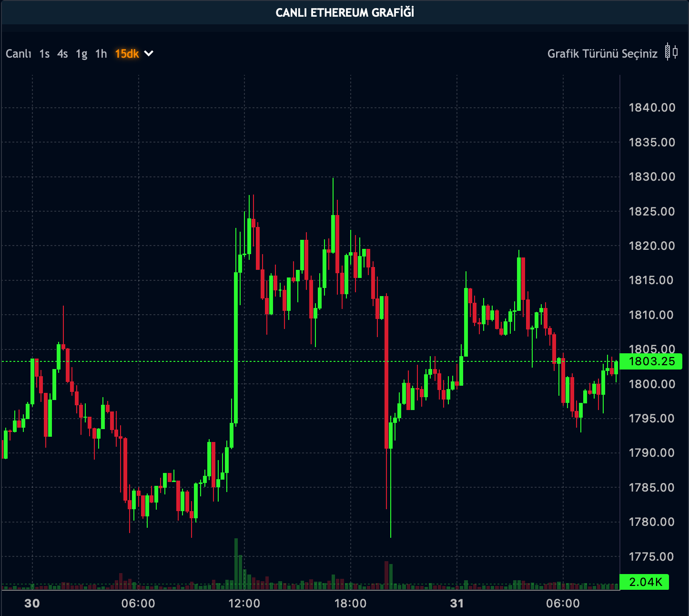
Task: Click the 1815.00 price axis label
Action: click(652, 280)
